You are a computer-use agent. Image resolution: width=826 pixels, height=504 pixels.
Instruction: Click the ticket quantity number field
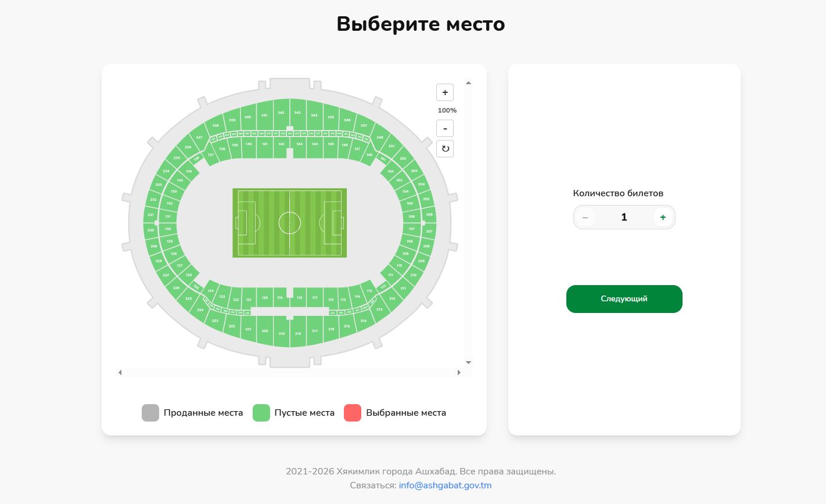[x=624, y=217]
